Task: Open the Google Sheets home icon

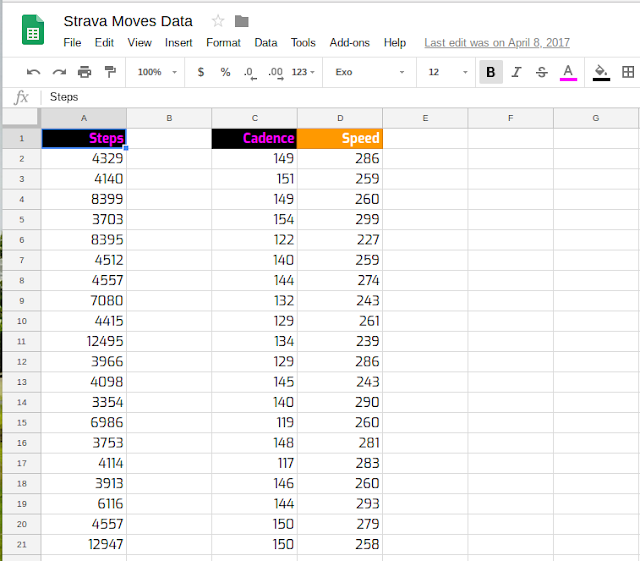Action: pyautogui.click(x=33, y=30)
